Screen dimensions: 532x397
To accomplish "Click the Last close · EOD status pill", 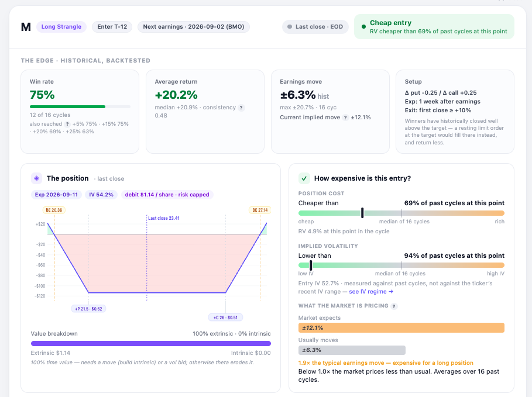I will pos(315,27).
